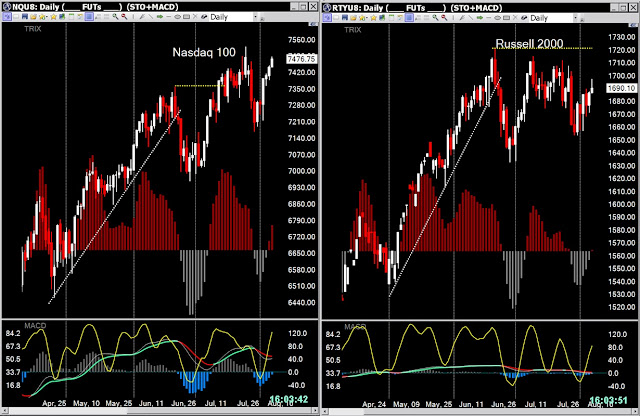Select the ellipse drawing tool in the NQU8 toolbar
Screen dimensions: 640x416
point(178,17)
